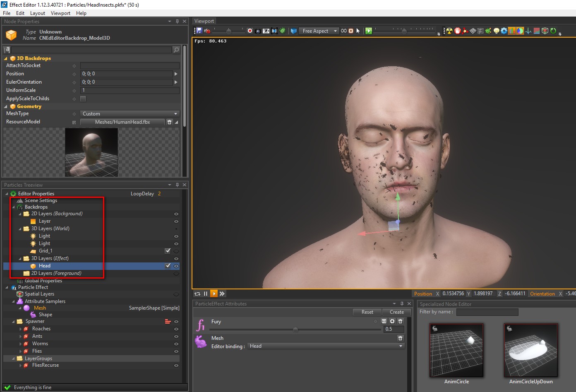Open the MeshType Custom dropdown
Viewport: 576px width, 392px height.
130,114
